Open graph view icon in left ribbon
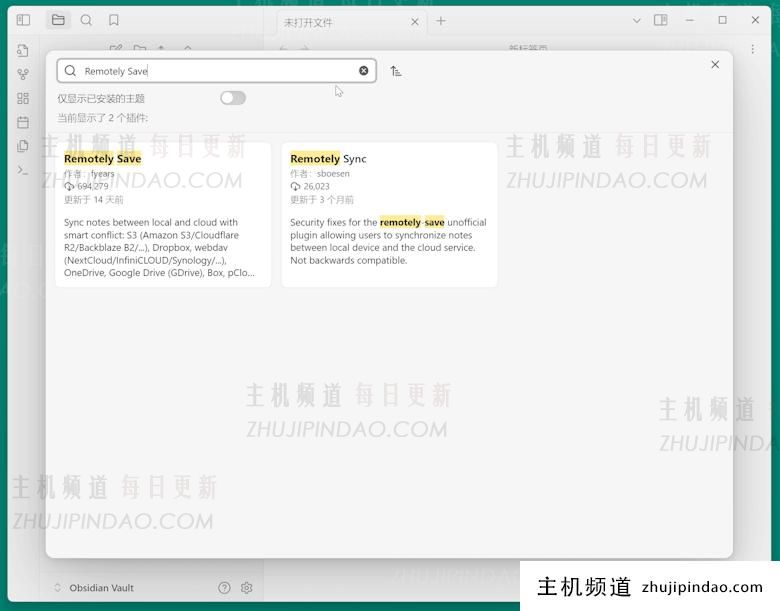Screen dimensions: 780x611 [23, 74]
